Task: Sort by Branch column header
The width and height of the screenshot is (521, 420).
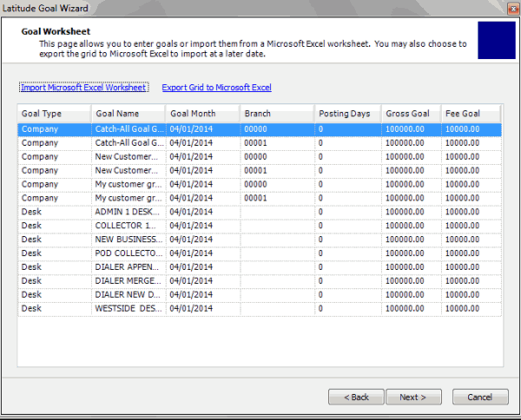Action: (277, 114)
